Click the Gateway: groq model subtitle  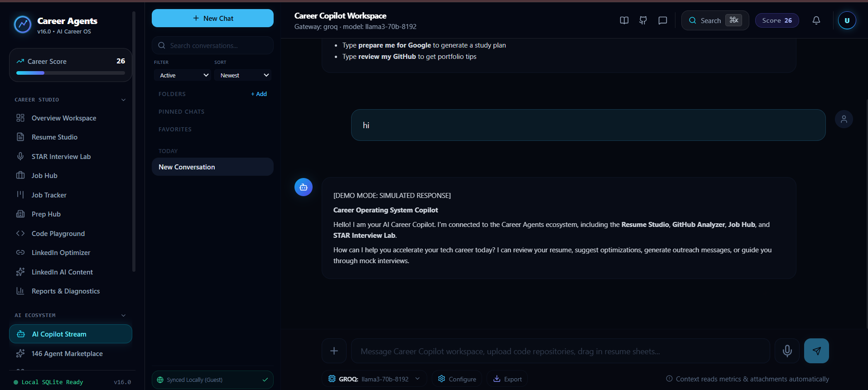pos(355,27)
